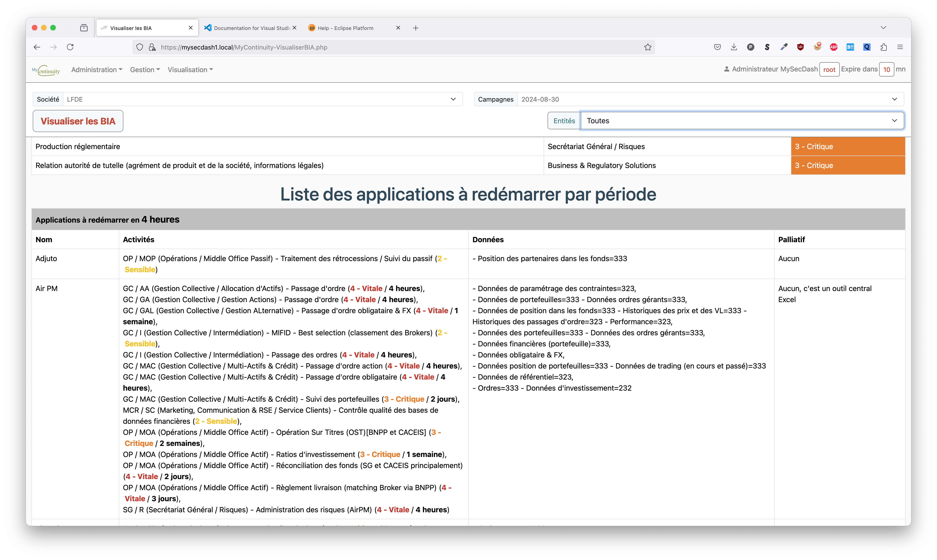The image size is (937, 560).
Task: Click the 'Production réglementaire' row text
Action: (78, 146)
